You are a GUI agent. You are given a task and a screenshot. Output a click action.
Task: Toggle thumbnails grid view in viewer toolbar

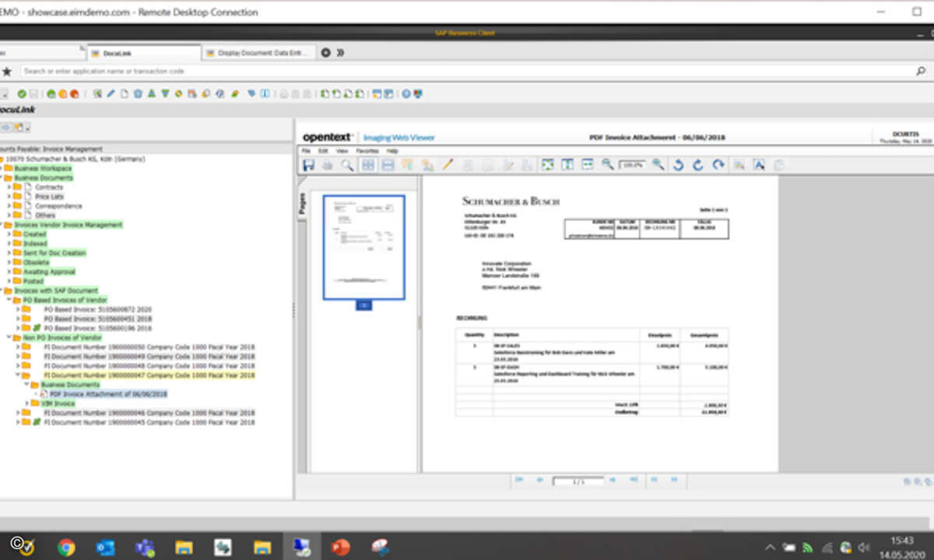[x=367, y=165]
